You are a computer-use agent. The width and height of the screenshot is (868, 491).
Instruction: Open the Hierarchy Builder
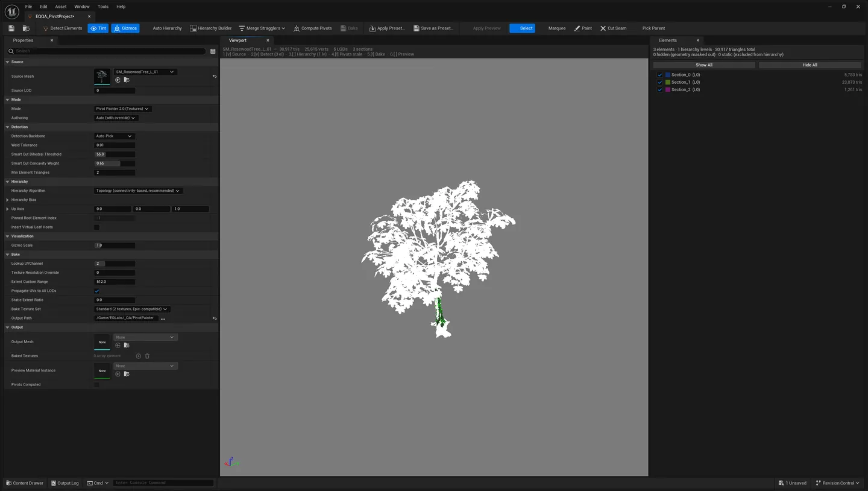click(210, 28)
